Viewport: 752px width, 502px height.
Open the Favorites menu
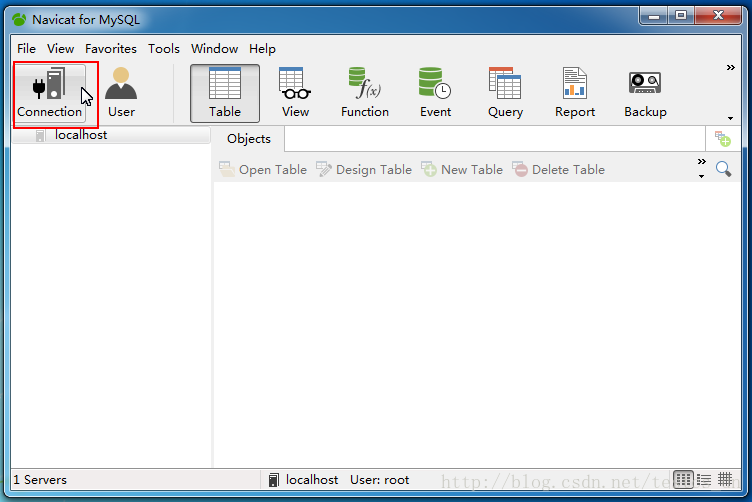[x=111, y=48]
